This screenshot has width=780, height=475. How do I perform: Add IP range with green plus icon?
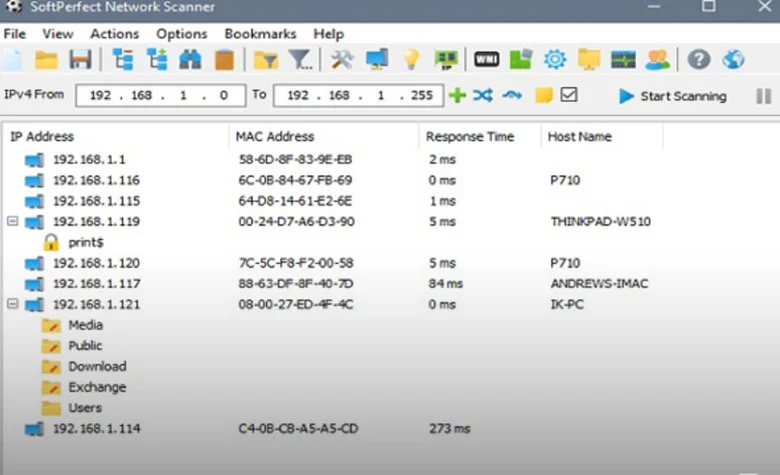pos(457,95)
